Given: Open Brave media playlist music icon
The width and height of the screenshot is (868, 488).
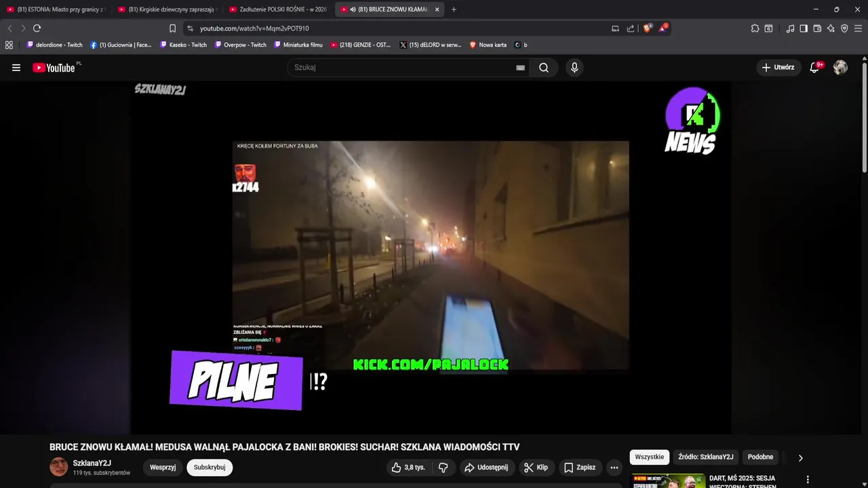Looking at the screenshot, I should 790,28.
